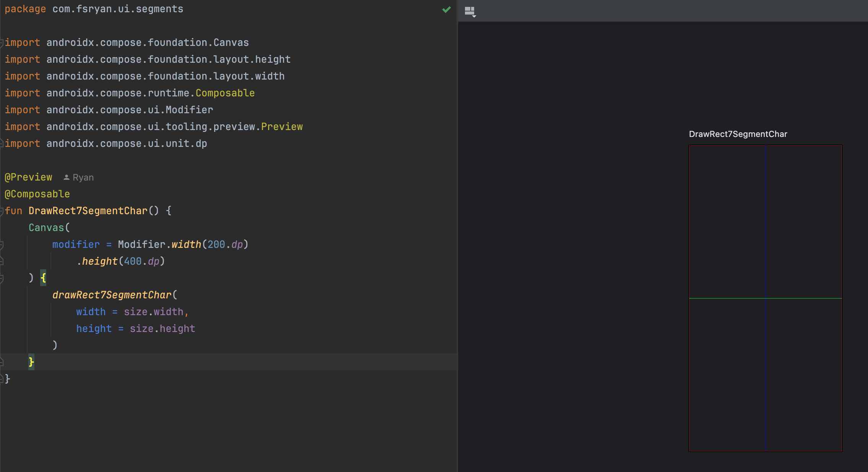Click Composable in the runtime import
Screen dimensions: 868x472
point(225,93)
